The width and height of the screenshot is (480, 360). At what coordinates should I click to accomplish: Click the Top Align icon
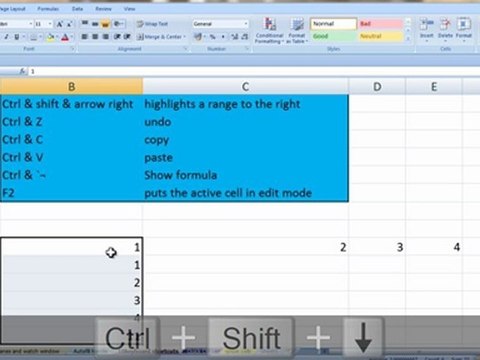[85, 23]
